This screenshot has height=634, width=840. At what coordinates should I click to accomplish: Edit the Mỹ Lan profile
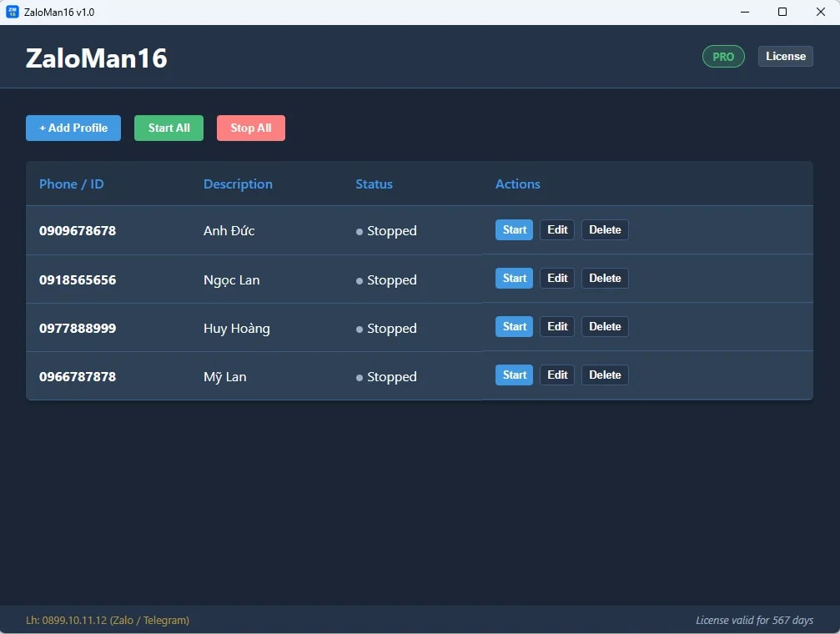556,375
